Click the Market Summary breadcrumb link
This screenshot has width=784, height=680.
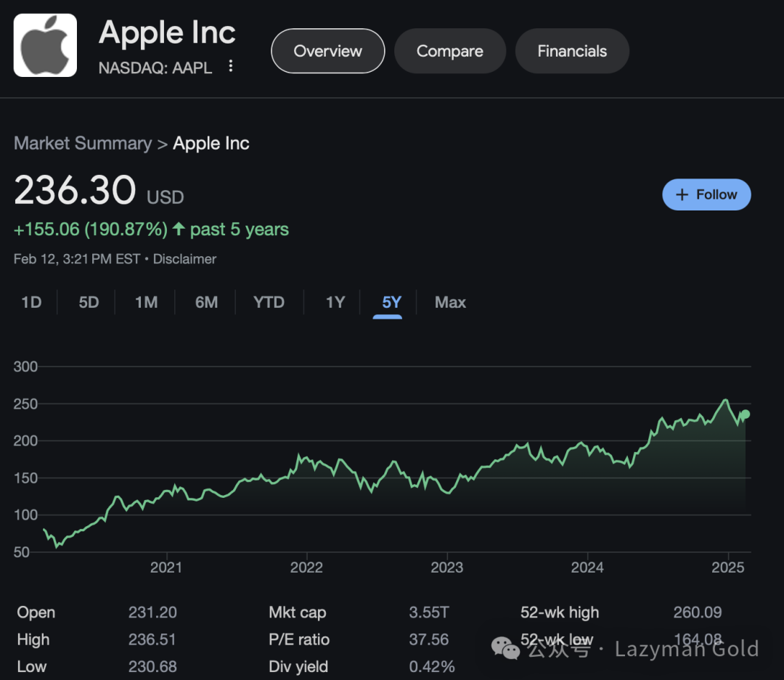tap(83, 144)
